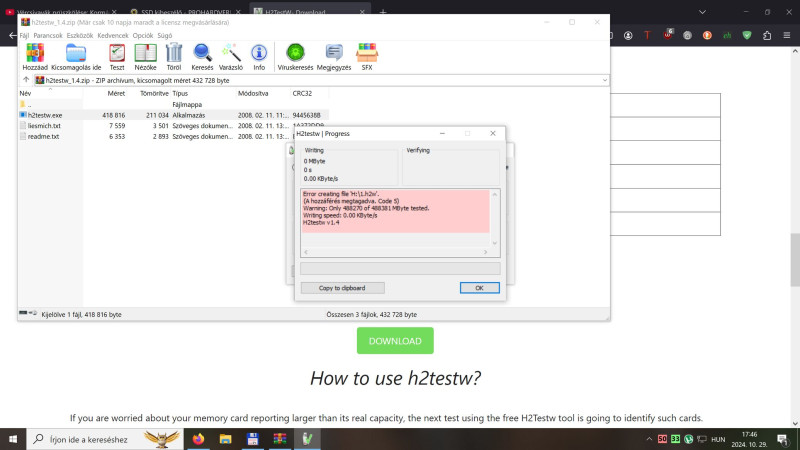This screenshot has height=450, width=800.
Task: Select the h2testw.exe file row
Action: [173, 115]
